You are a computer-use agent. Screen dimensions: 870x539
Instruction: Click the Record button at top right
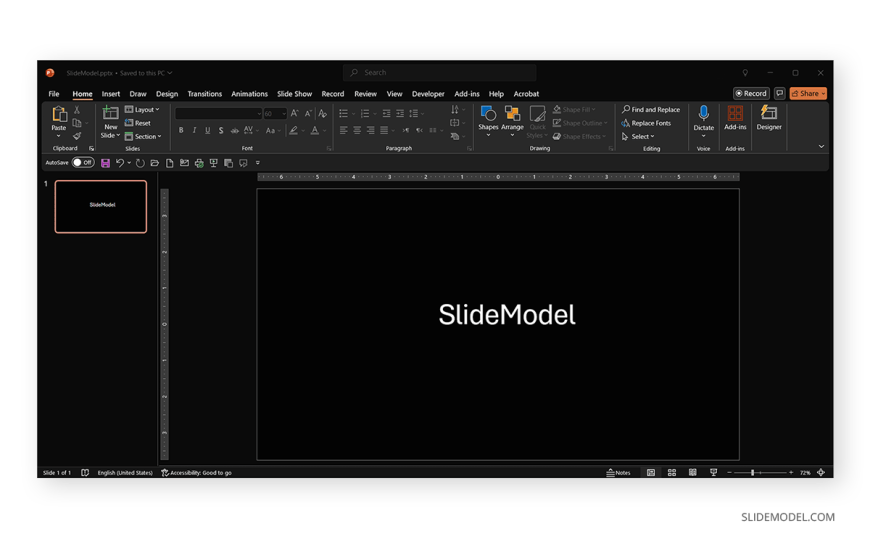[x=751, y=93]
